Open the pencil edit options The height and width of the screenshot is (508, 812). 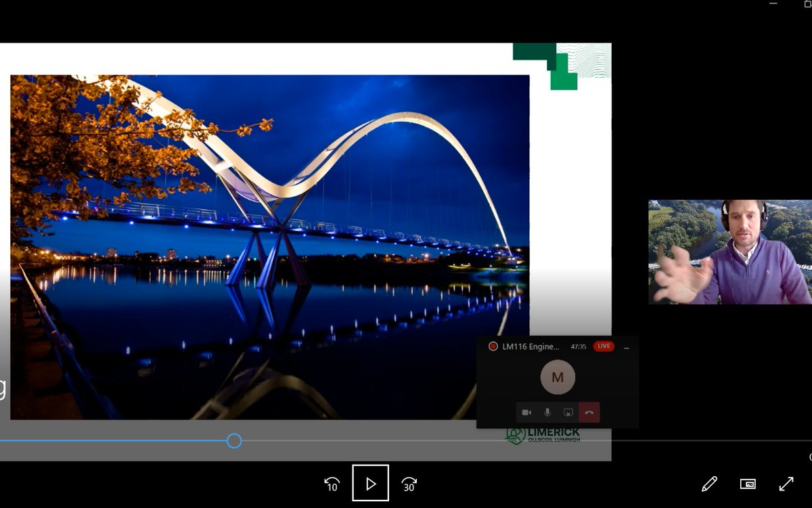coord(709,484)
